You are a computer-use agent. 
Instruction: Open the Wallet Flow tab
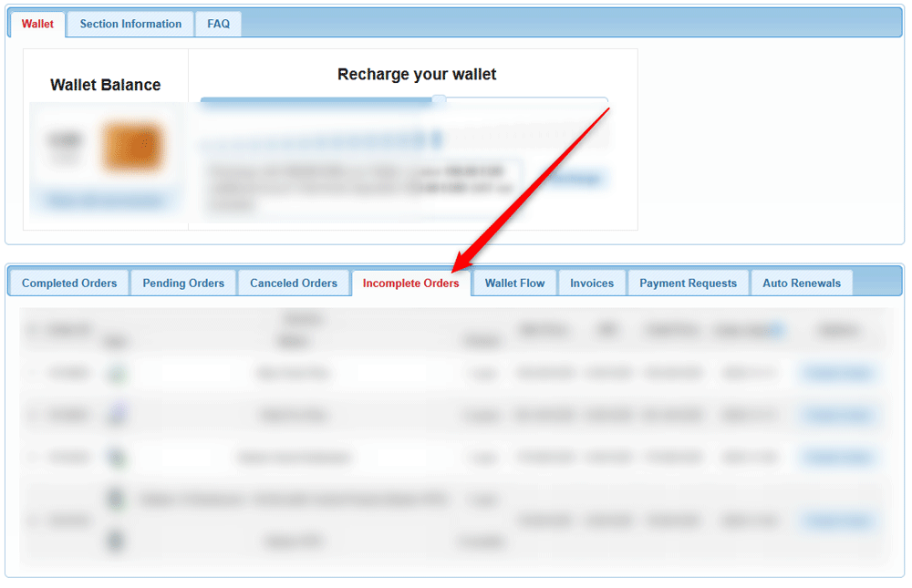(513, 283)
